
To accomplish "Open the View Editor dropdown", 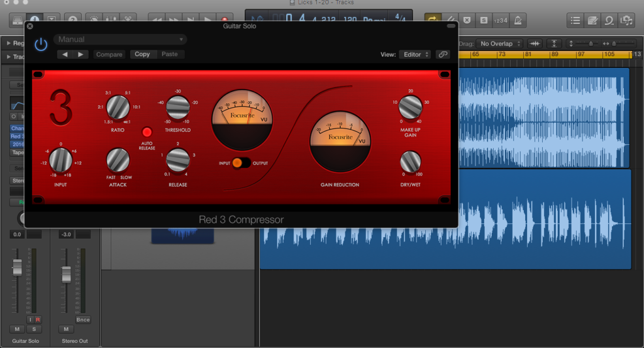I will [x=415, y=54].
